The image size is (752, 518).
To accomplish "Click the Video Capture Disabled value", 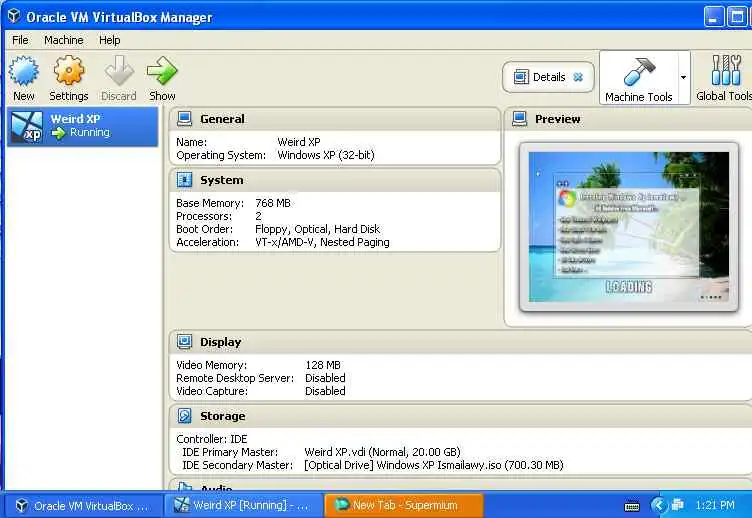I will 325,391.
